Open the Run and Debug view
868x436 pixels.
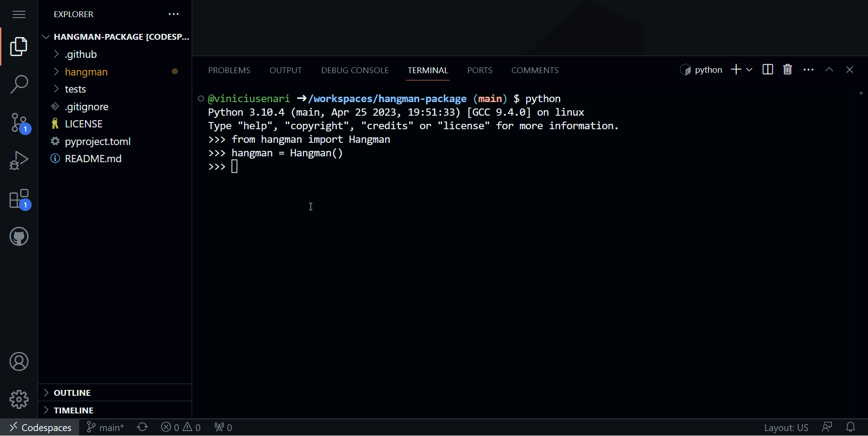click(x=19, y=160)
